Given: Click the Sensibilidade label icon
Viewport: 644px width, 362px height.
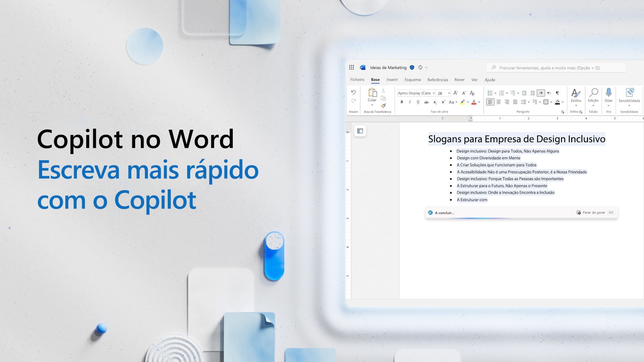Looking at the screenshot, I should pos(630,93).
